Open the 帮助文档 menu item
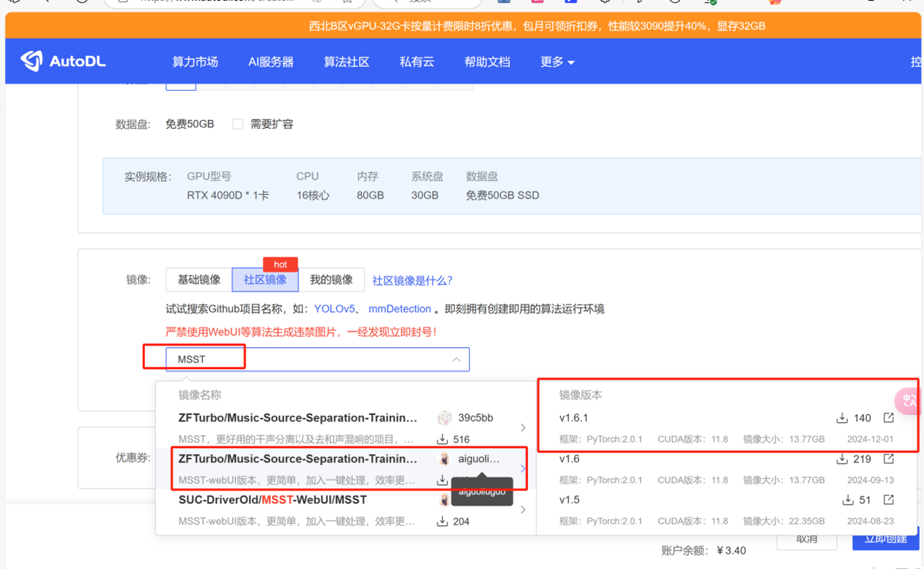Screen dimensions: 924x569 coord(487,62)
